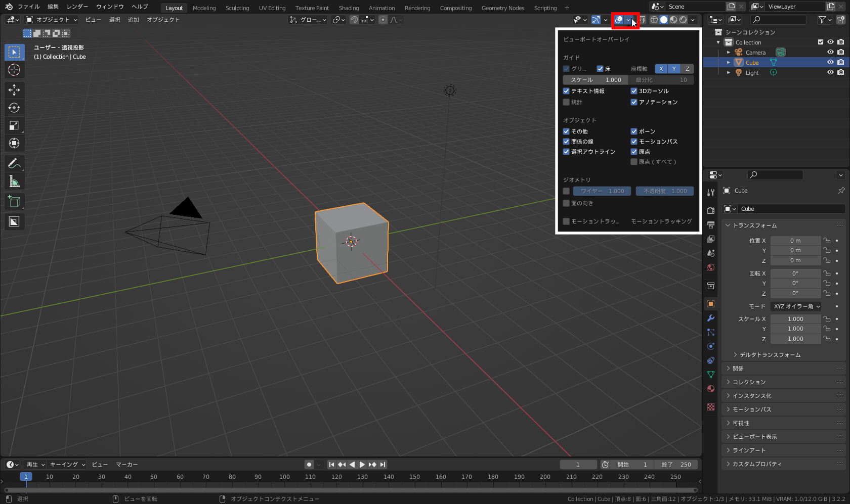Open the Scene properties tab
Screen dimensions: 850x504
tap(711, 253)
